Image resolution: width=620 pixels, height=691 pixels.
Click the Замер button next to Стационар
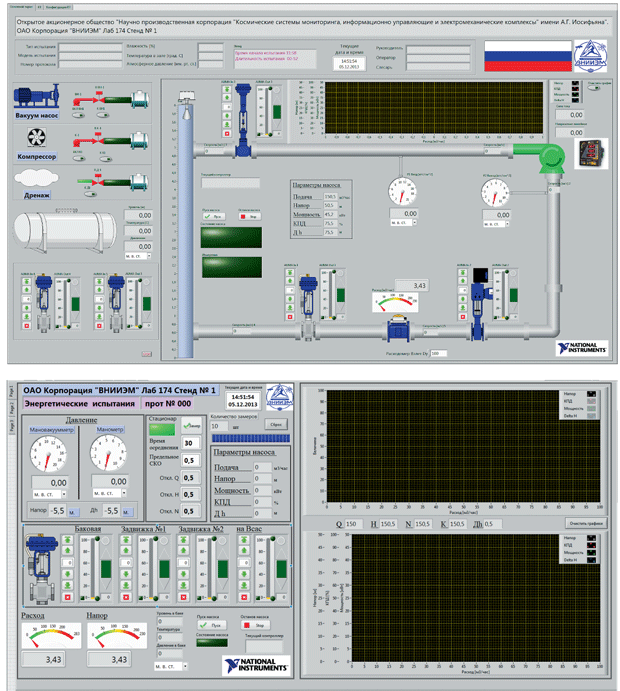pyautogui.click(x=192, y=426)
